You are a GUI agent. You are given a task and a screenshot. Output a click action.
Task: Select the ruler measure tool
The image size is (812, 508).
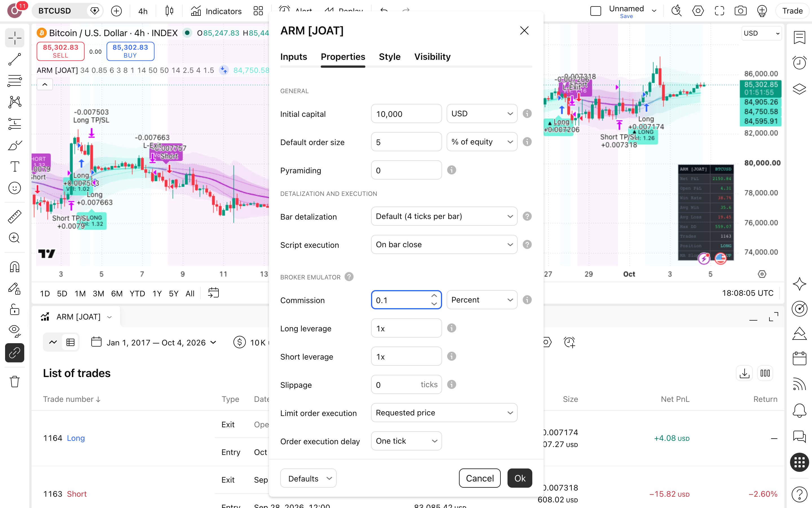(x=14, y=217)
